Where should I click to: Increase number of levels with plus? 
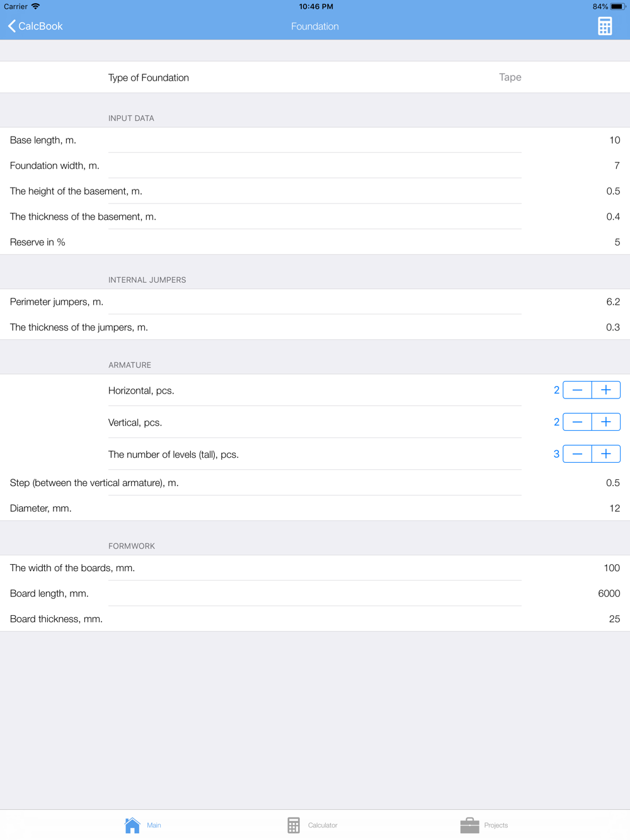point(606,454)
